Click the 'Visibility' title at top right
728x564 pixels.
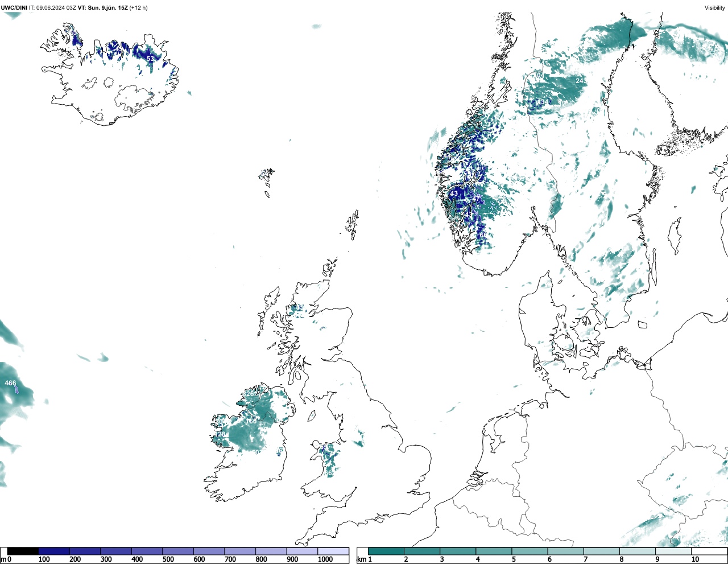(715, 8)
